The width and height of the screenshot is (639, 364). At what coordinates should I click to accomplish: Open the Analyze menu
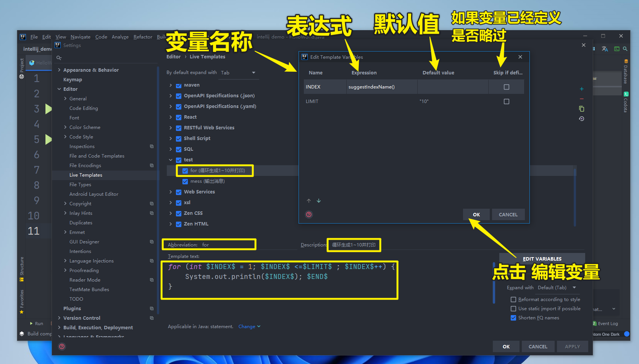(x=120, y=37)
